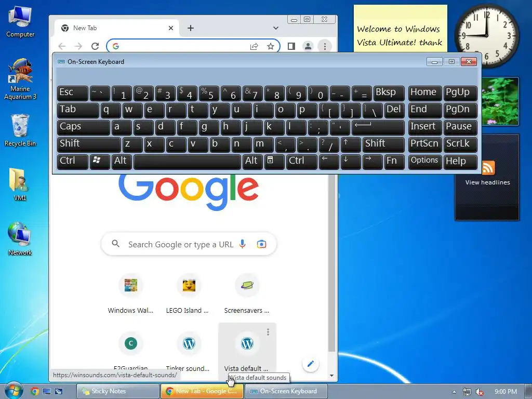532x399 pixels.
Task: Show hidden tray icons arrow
Action: (x=454, y=392)
